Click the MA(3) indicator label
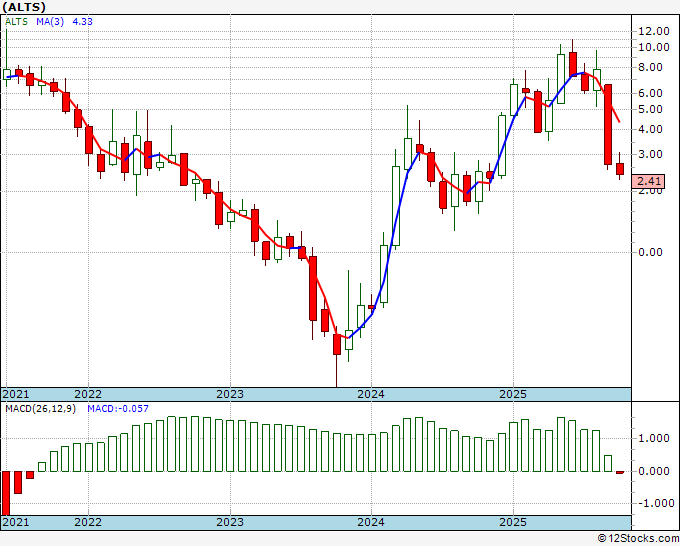Screen dimensions: 680x546 click(x=50, y=22)
